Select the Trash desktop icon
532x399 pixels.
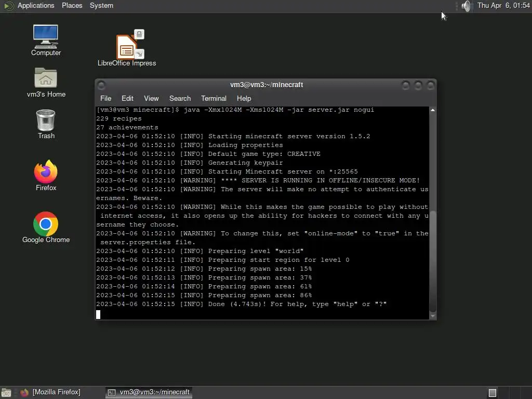click(46, 124)
